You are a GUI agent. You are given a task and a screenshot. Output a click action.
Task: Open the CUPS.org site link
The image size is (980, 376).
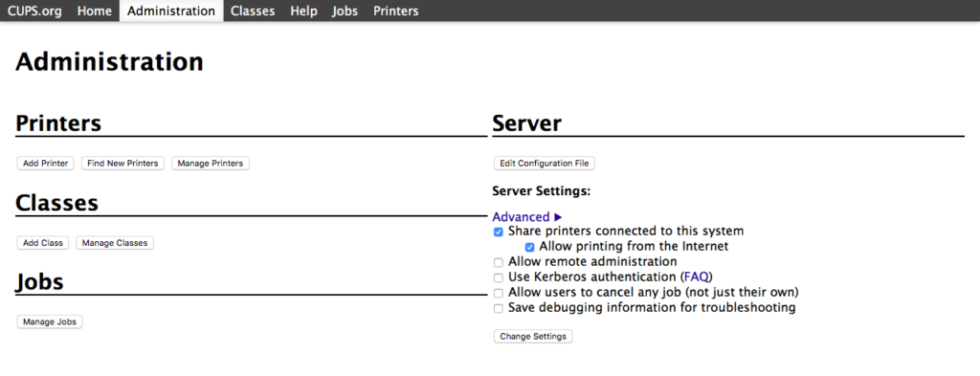[34, 11]
